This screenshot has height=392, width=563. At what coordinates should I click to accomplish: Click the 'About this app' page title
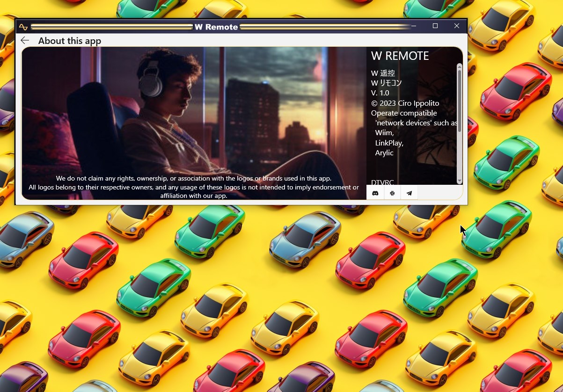tap(70, 41)
